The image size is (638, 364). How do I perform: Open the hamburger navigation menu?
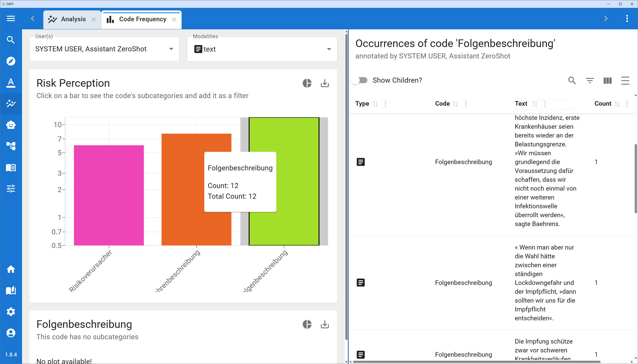pos(11,18)
